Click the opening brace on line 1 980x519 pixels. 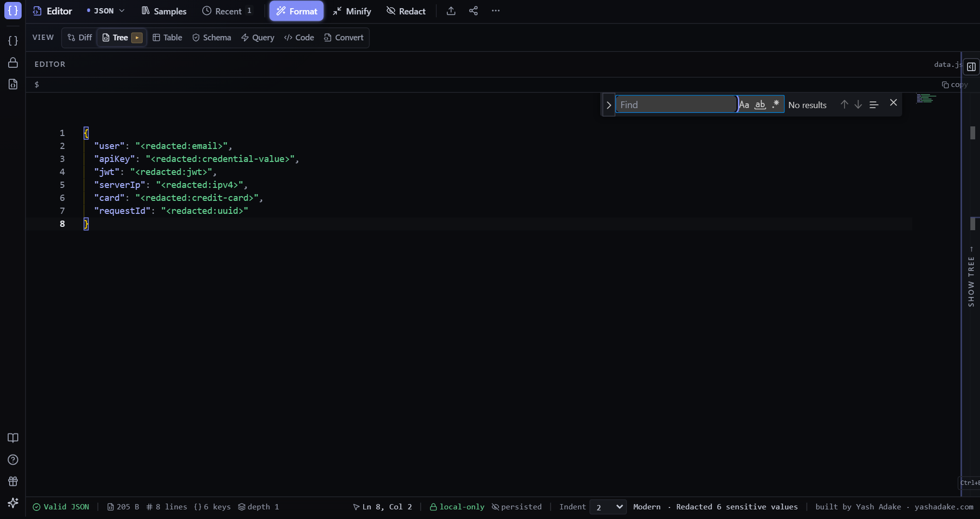click(86, 133)
